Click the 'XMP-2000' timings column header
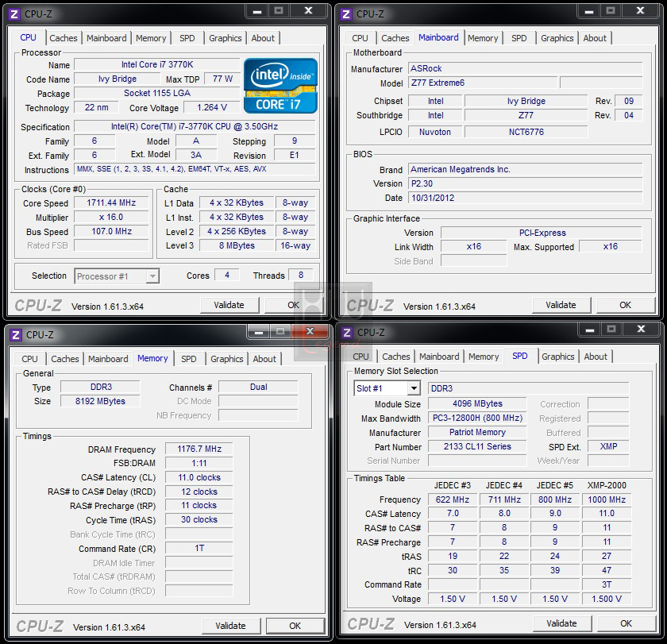667x644 pixels. [x=607, y=485]
